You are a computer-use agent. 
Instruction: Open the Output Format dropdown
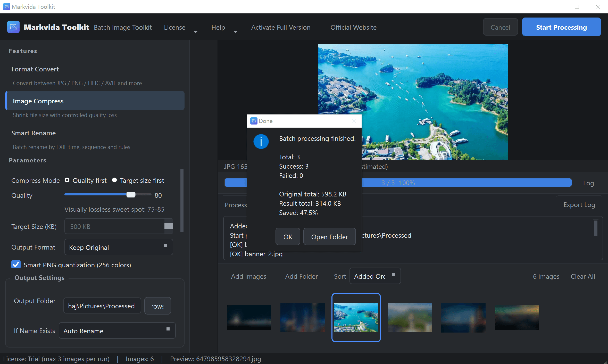point(119,247)
